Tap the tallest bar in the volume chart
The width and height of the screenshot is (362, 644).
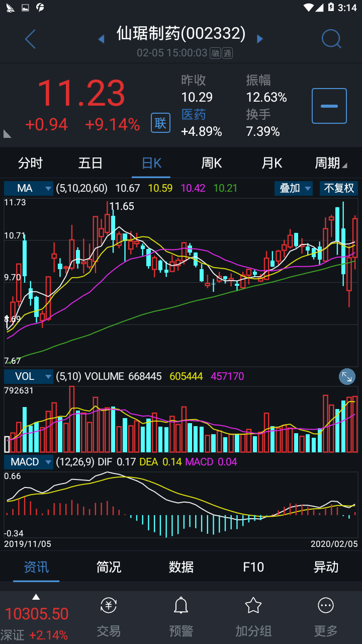[x=72, y=420]
